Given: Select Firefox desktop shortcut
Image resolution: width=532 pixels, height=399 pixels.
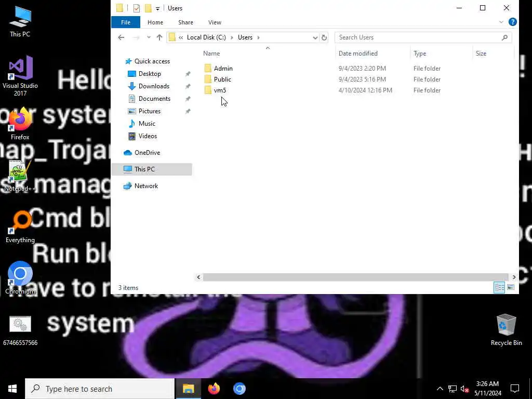Looking at the screenshot, I should click(x=20, y=124).
